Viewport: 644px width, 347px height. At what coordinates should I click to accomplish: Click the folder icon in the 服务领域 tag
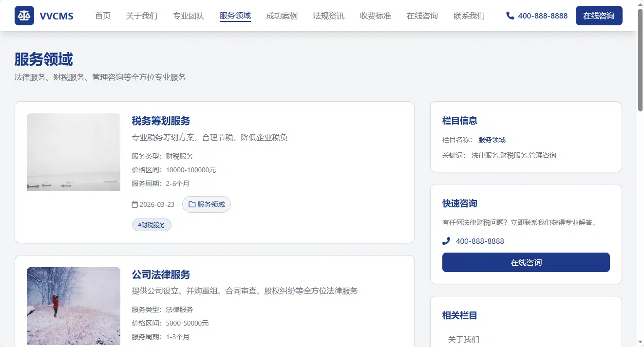pyautogui.click(x=192, y=204)
